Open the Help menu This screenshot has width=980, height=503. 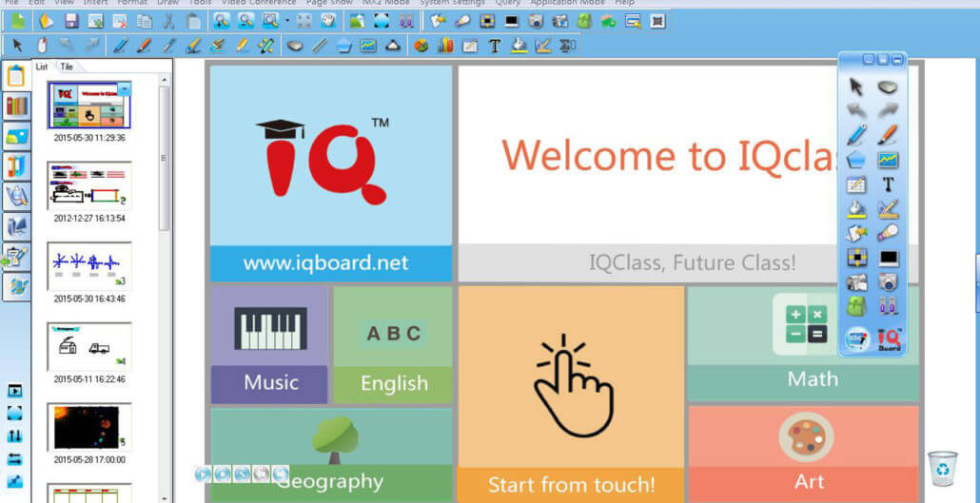(624, 3)
